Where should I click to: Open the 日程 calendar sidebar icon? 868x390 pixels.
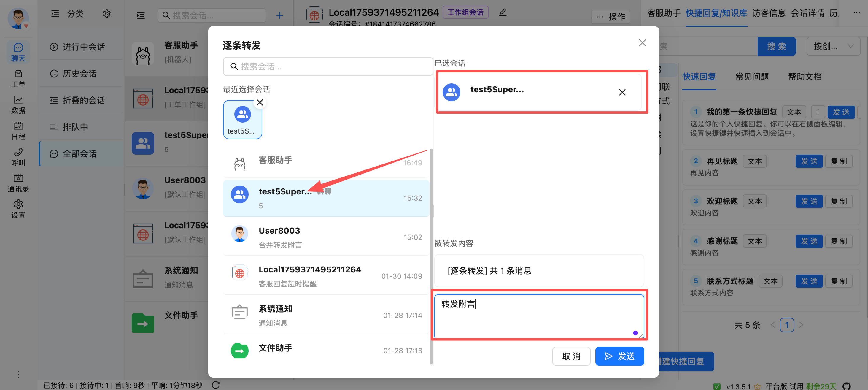click(18, 131)
